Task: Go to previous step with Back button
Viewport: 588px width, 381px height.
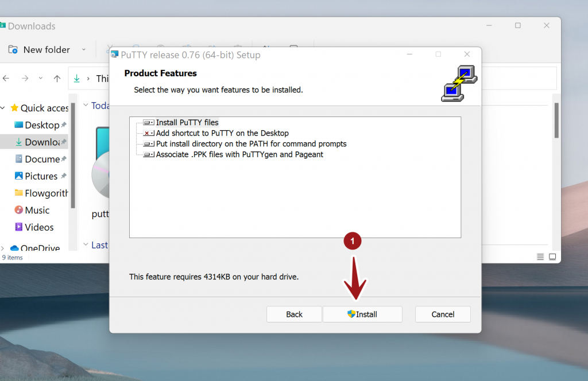Action: tap(294, 314)
